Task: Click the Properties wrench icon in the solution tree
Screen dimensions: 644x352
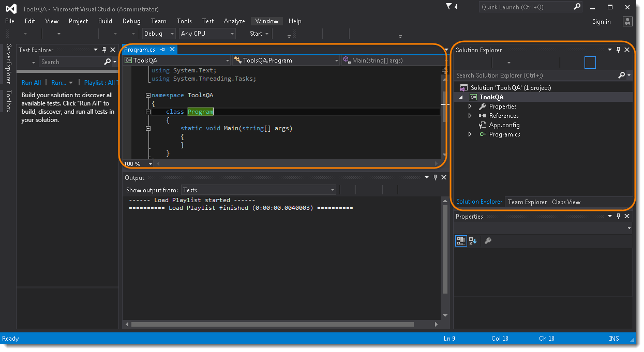Action: point(483,106)
